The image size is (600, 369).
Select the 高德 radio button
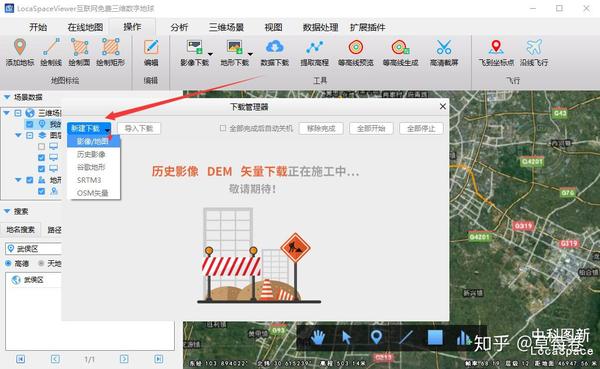(x=8, y=263)
